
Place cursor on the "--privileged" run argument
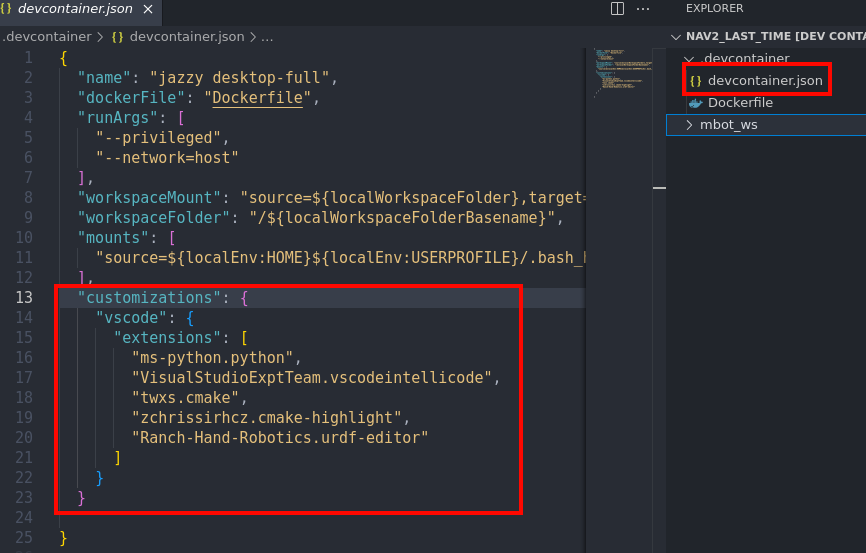click(162, 138)
